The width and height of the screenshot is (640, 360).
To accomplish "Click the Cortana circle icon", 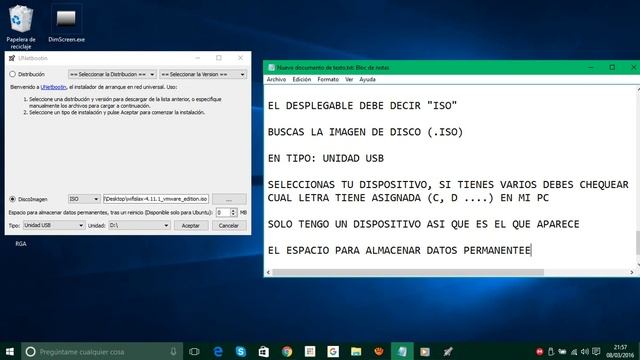I will pyautogui.click(x=30, y=351).
